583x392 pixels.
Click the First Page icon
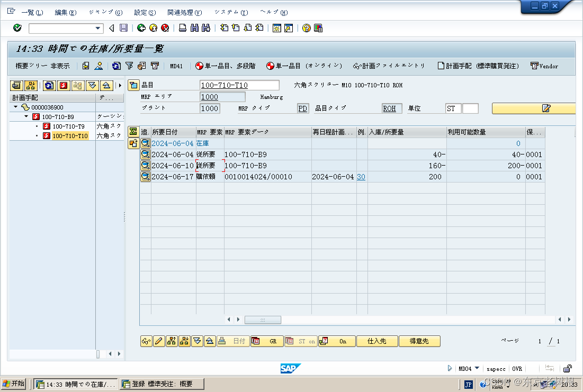[224, 28]
